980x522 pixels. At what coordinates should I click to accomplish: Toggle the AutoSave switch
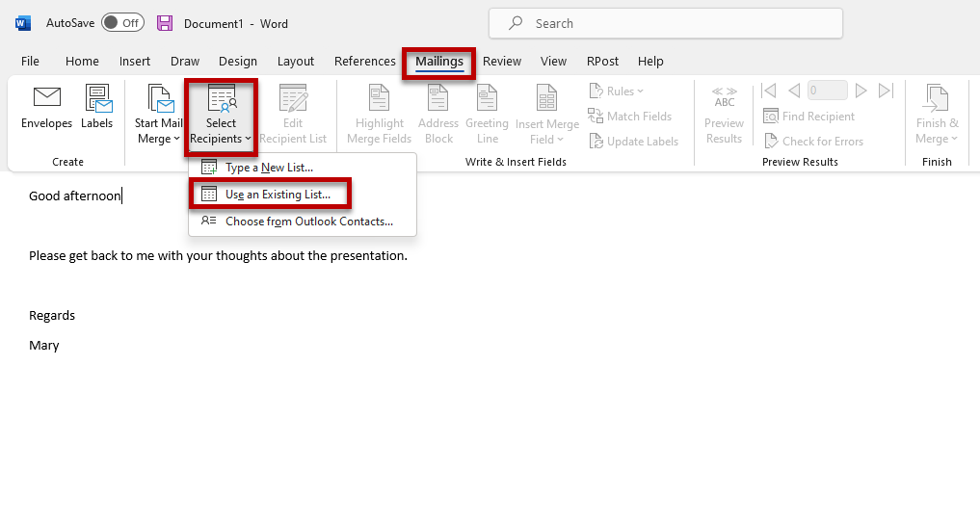[x=122, y=23]
